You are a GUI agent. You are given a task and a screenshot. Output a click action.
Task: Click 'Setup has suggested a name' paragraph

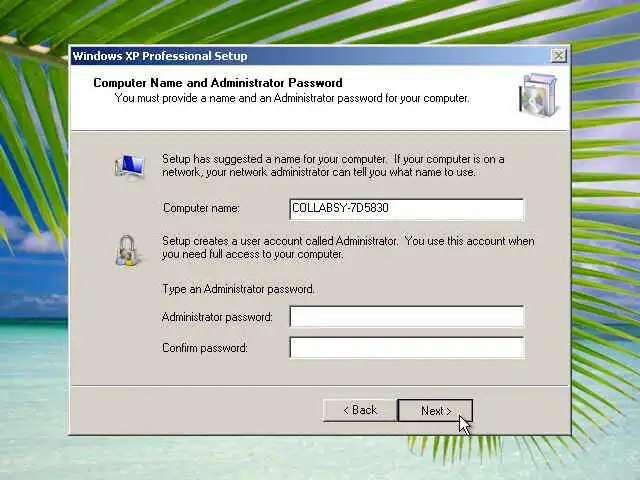click(x=333, y=165)
